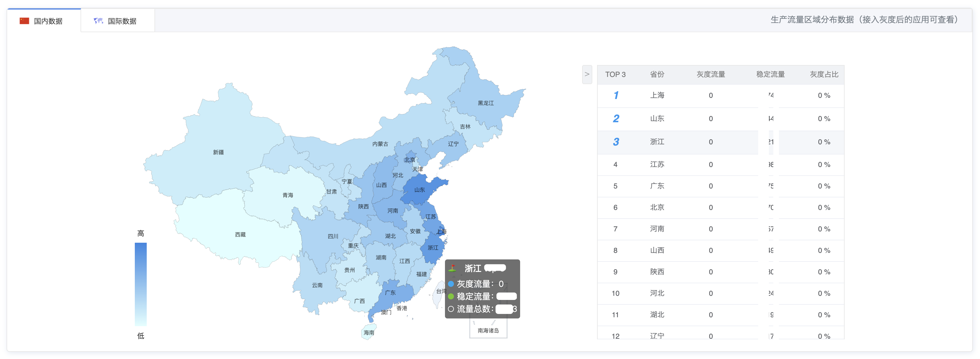
Task: Click the 高 end of the legend
Action: tap(141, 233)
